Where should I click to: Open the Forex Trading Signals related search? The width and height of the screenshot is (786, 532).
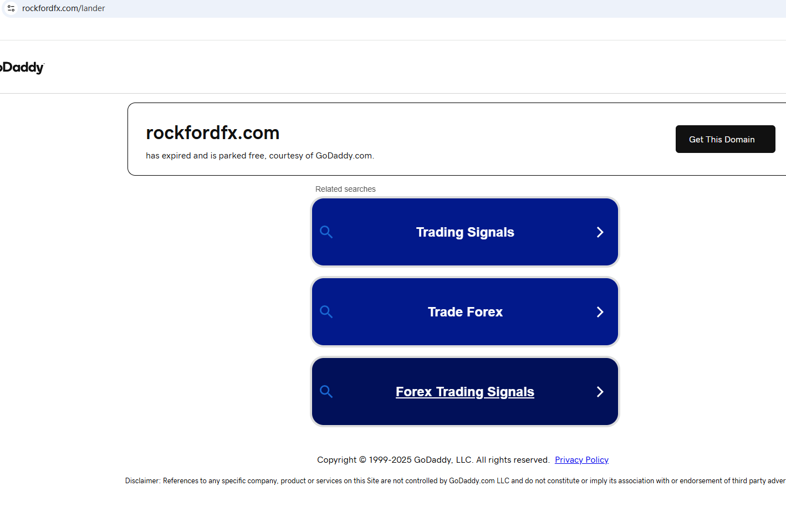pyautogui.click(x=465, y=392)
